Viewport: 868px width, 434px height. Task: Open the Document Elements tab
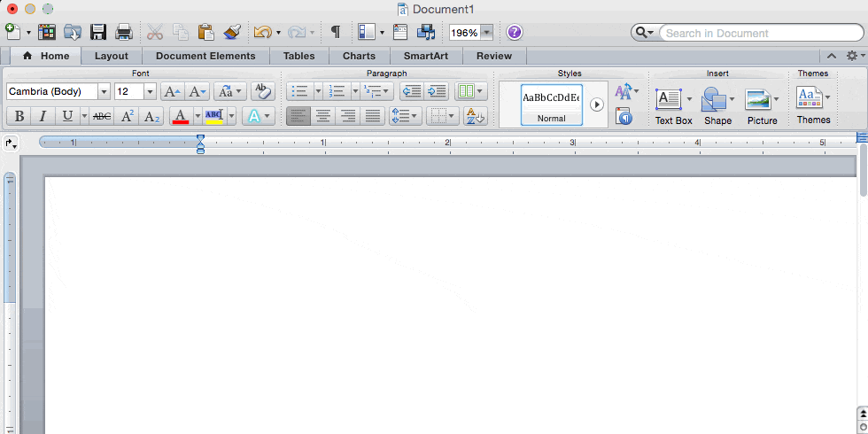[205, 56]
